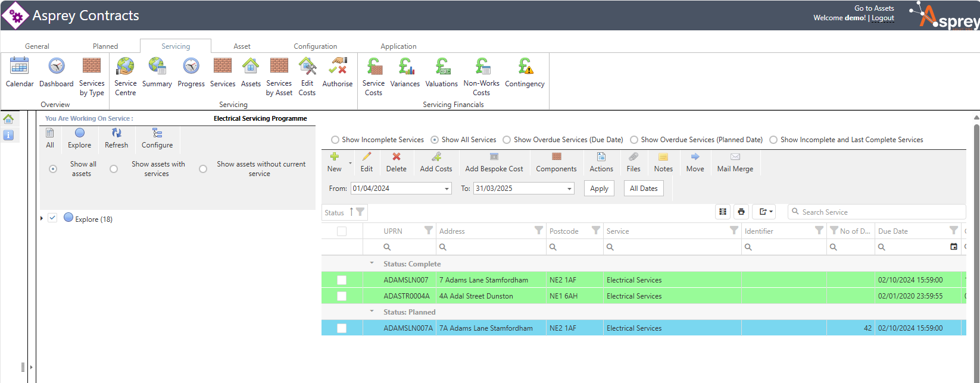The image size is (980, 383).
Task: Click the Delete service icon
Action: [396, 161]
